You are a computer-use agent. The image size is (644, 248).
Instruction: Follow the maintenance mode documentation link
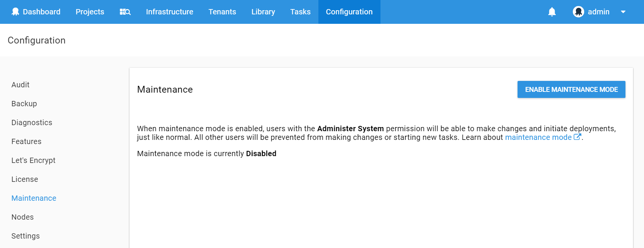(x=538, y=137)
